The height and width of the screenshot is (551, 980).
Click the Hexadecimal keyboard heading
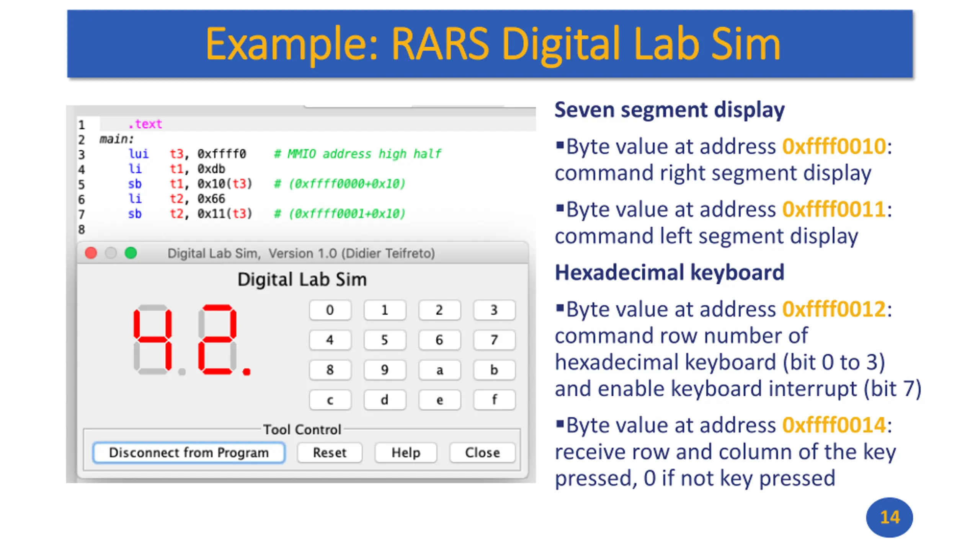(670, 272)
